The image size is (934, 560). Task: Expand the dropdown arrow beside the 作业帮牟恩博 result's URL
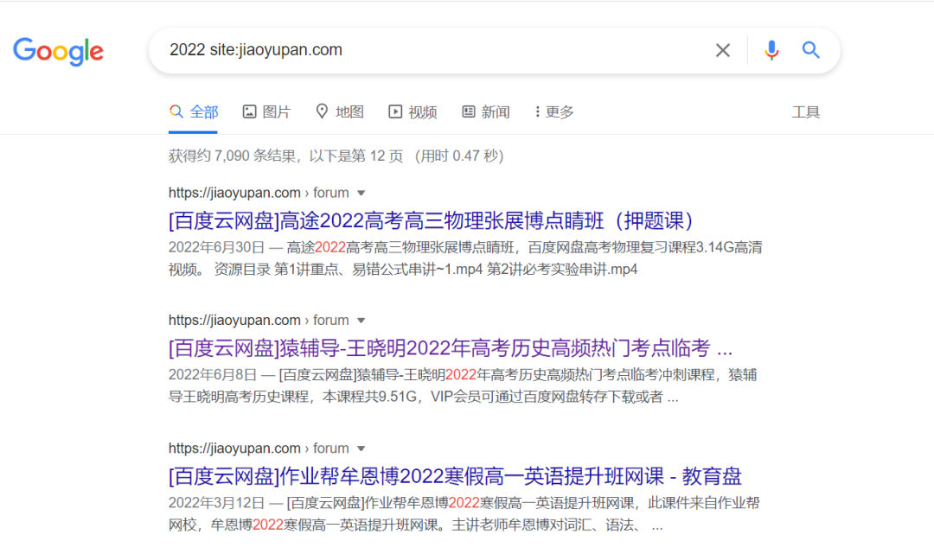click(361, 449)
